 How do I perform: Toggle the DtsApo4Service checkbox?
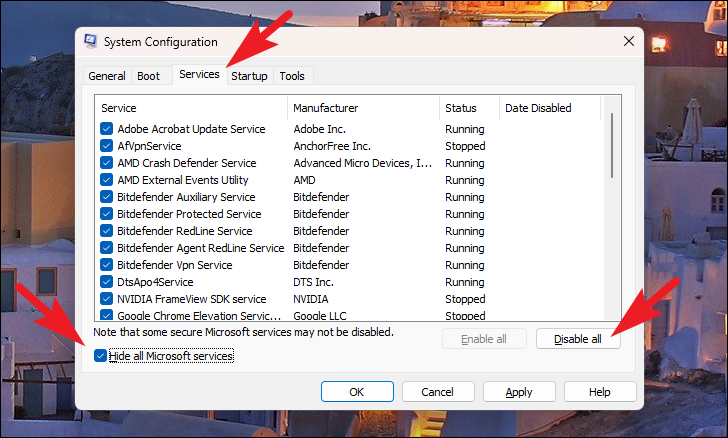(x=106, y=282)
